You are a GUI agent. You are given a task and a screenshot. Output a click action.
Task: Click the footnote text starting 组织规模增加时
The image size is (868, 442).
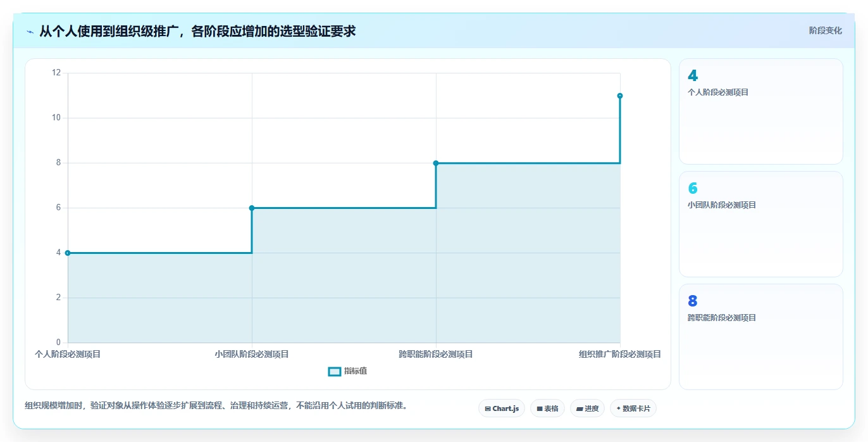(216, 405)
